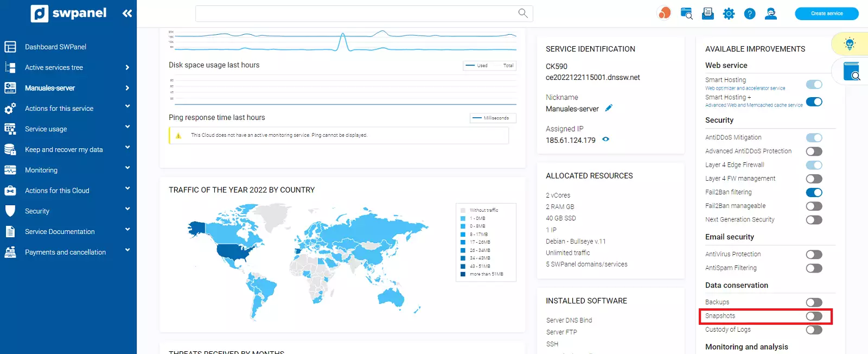Image resolution: width=868 pixels, height=354 pixels.
Task: Click the lightbulb suggestions icon
Action: point(850,44)
